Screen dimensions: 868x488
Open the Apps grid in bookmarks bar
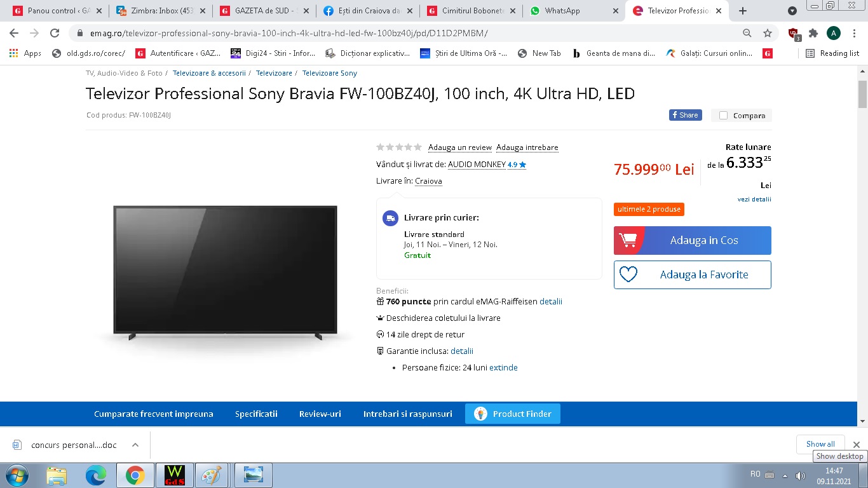pyautogui.click(x=25, y=53)
